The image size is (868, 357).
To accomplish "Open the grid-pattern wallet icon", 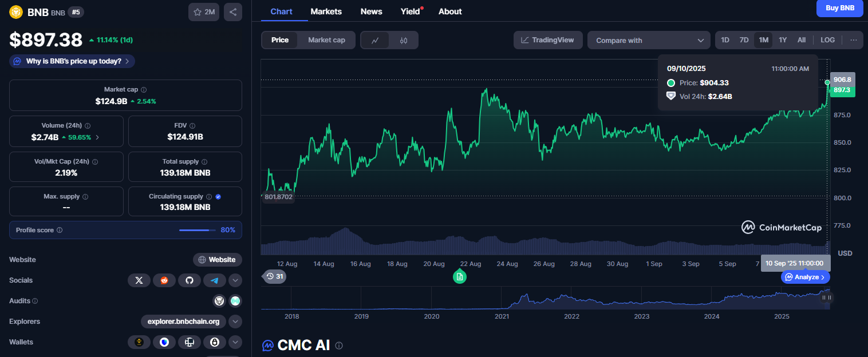I will (x=190, y=342).
